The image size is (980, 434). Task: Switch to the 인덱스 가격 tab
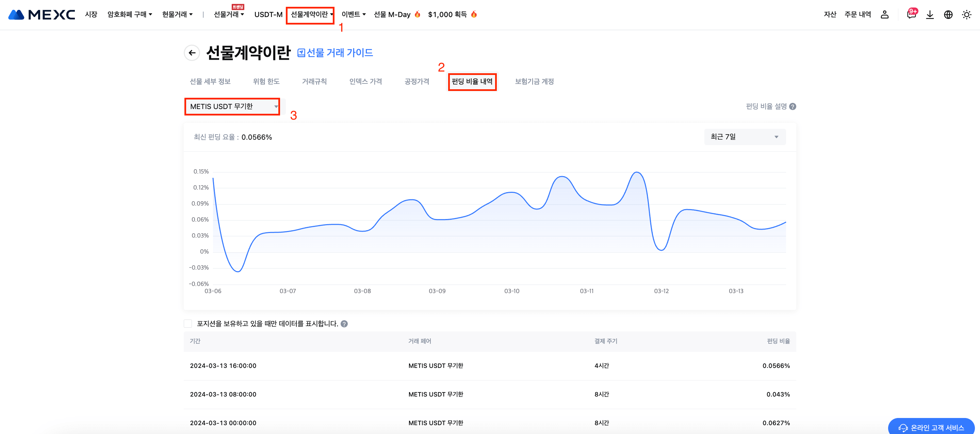pos(365,81)
